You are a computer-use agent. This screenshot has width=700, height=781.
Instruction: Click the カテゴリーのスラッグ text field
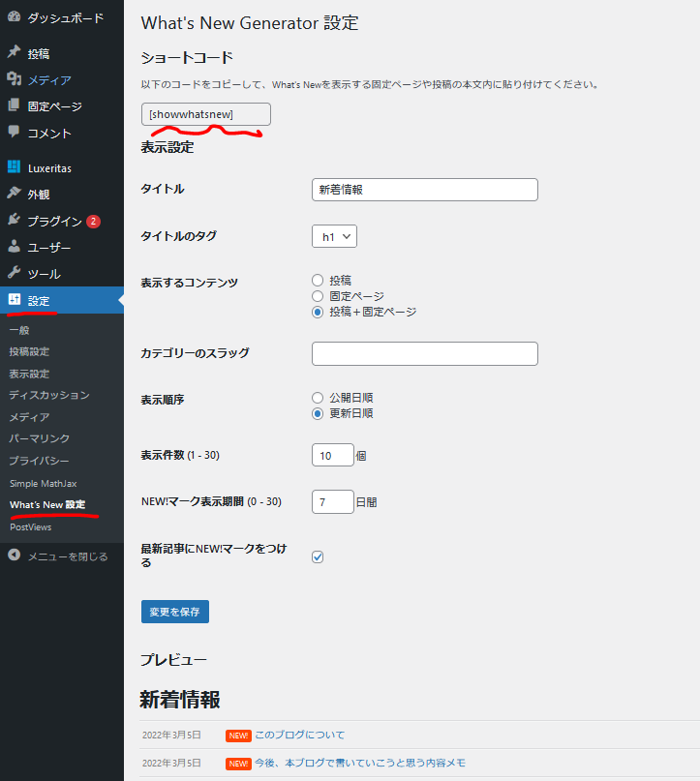coord(424,353)
